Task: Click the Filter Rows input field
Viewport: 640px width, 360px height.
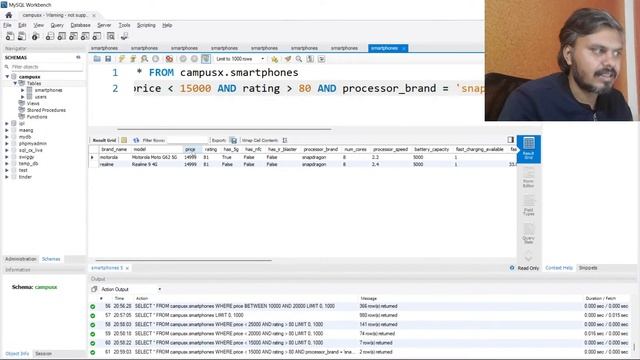Action: coord(187,140)
